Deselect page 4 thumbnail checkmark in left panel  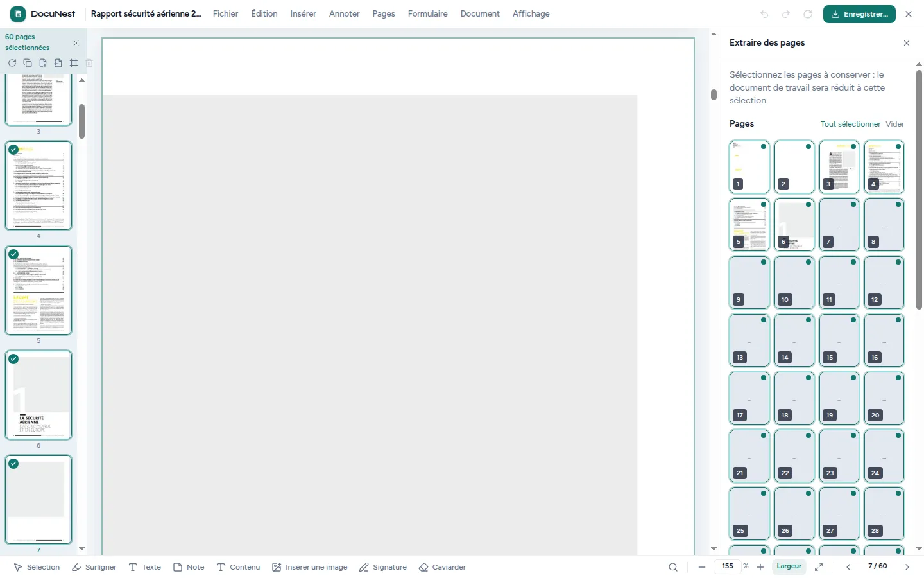click(13, 150)
